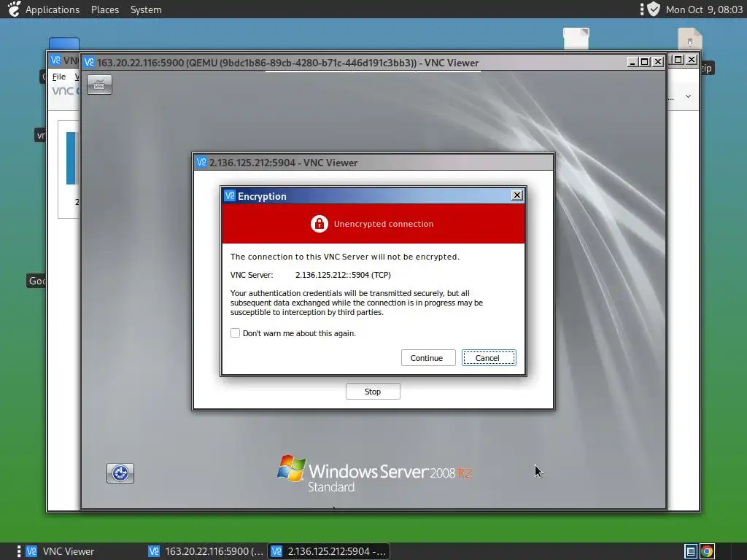This screenshot has width=747, height=560.
Task: Click the panel handle dots beside the shield icon
Action: pos(642,9)
